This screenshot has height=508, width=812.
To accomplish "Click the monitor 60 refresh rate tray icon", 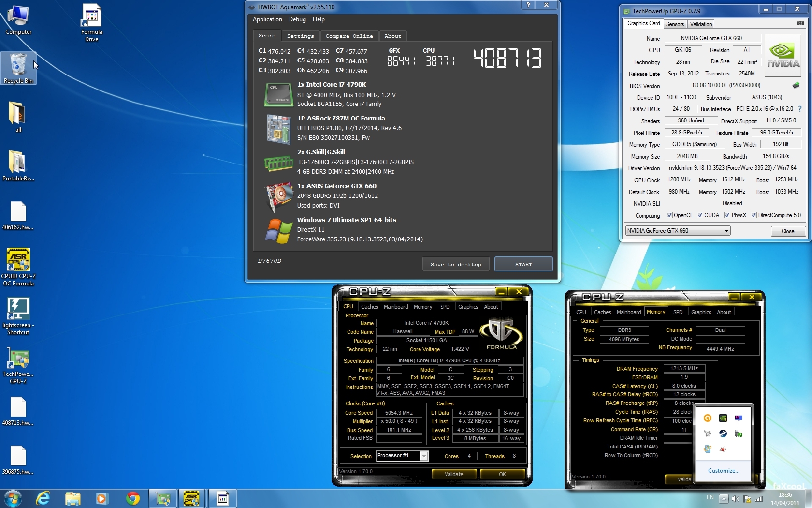I will tap(739, 418).
